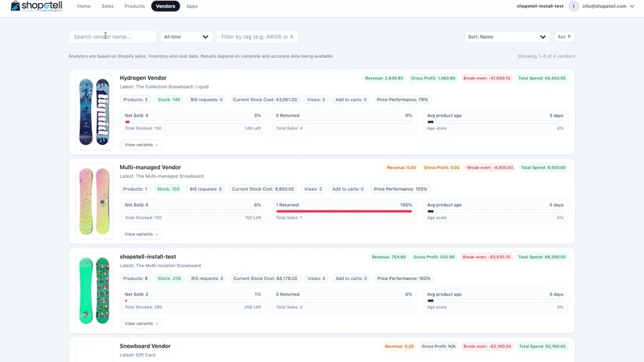The width and height of the screenshot is (644, 362).
Task: Open the Multi-managed Vendor snowboard thumbnail
Action: (94, 201)
